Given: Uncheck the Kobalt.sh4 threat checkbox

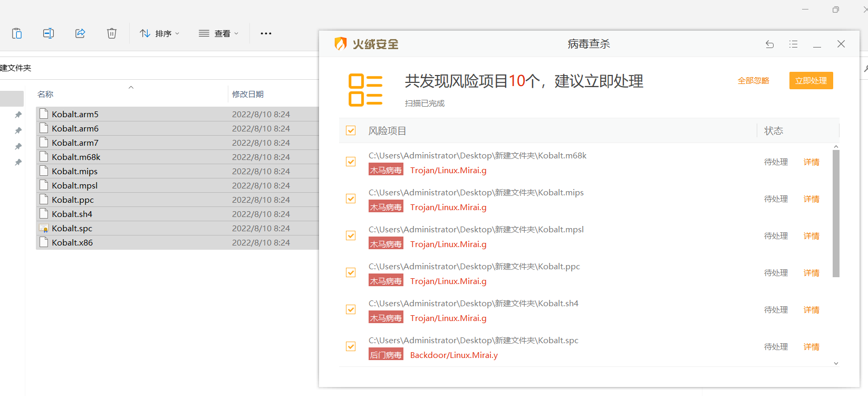Looking at the screenshot, I should click(x=351, y=309).
